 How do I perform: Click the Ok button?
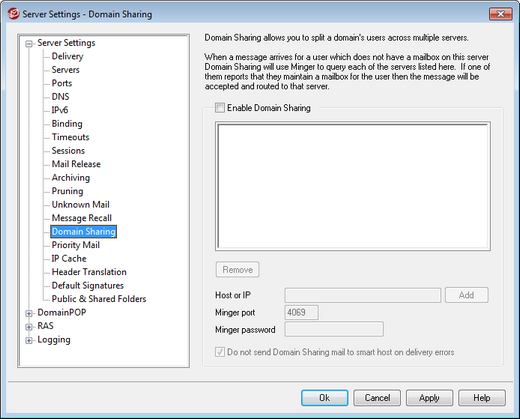[x=325, y=398]
